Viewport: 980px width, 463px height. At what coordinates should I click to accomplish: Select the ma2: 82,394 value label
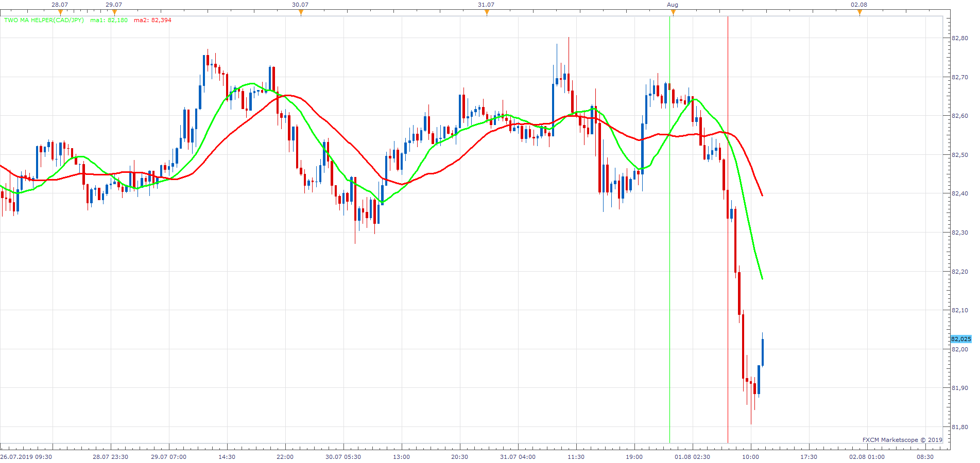click(x=152, y=20)
